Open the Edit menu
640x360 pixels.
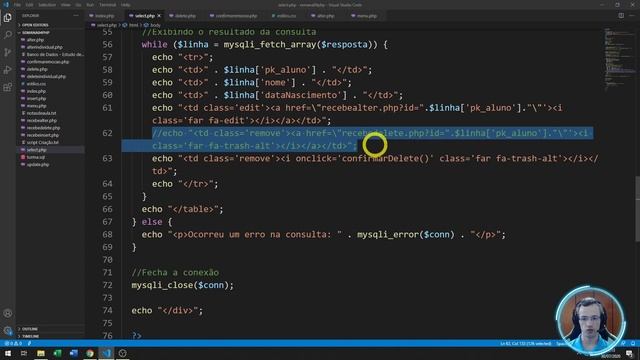click(x=29, y=5)
